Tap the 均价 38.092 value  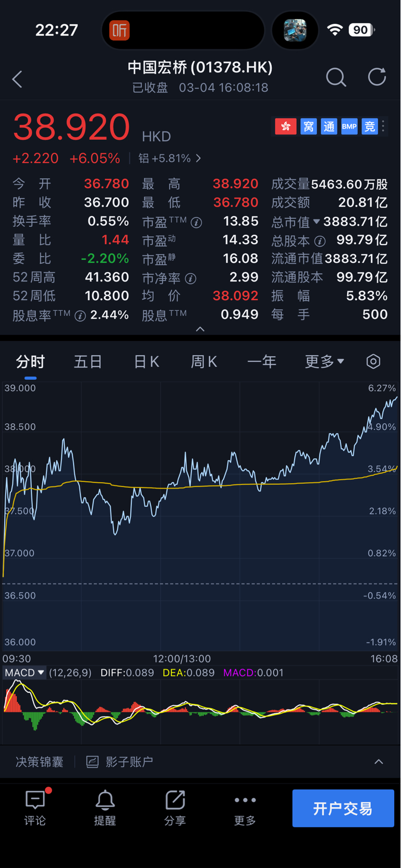pyautogui.click(x=236, y=296)
